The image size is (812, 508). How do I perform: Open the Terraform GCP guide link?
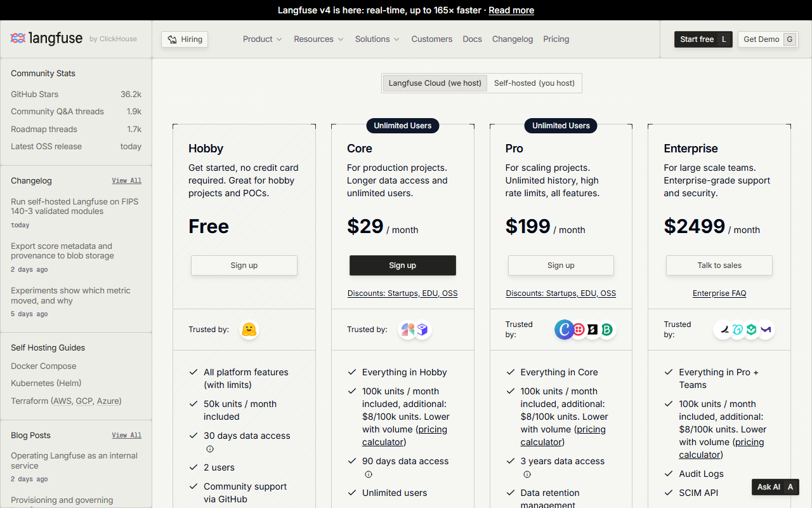[x=83, y=401]
